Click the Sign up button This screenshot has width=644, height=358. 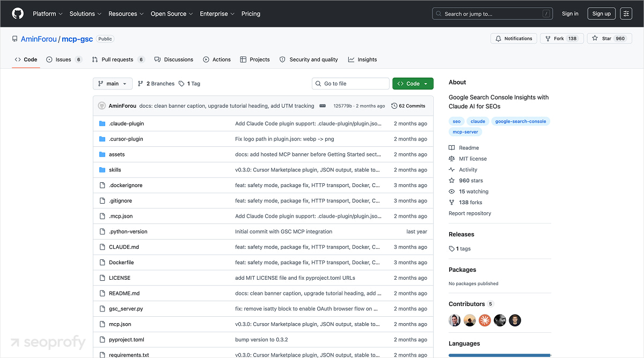click(602, 14)
